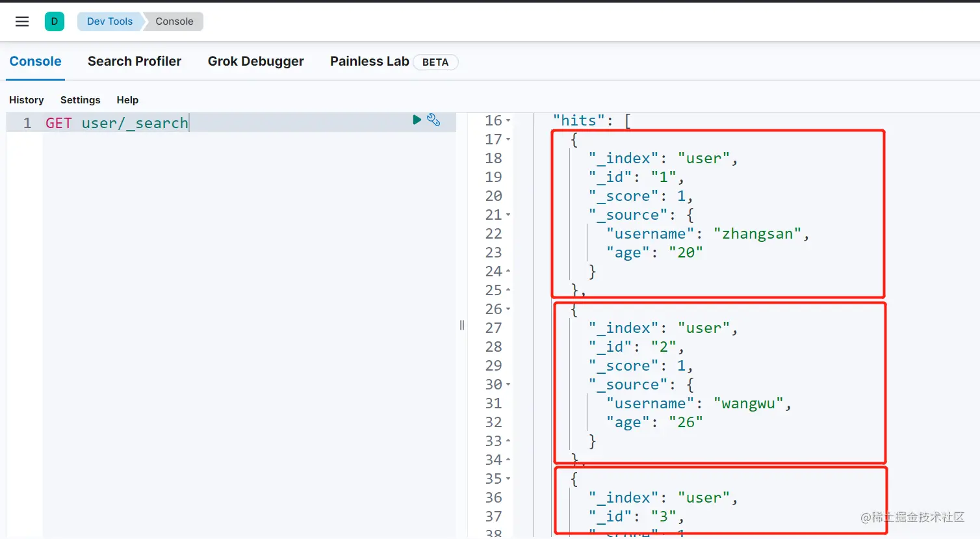This screenshot has height=539, width=980.
Task: Send the request with the play icon
Action: click(417, 120)
